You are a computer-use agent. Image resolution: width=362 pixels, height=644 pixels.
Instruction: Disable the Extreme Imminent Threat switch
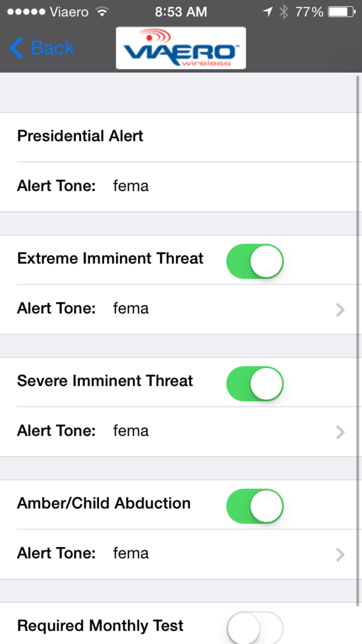pyautogui.click(x=255, y=261)
